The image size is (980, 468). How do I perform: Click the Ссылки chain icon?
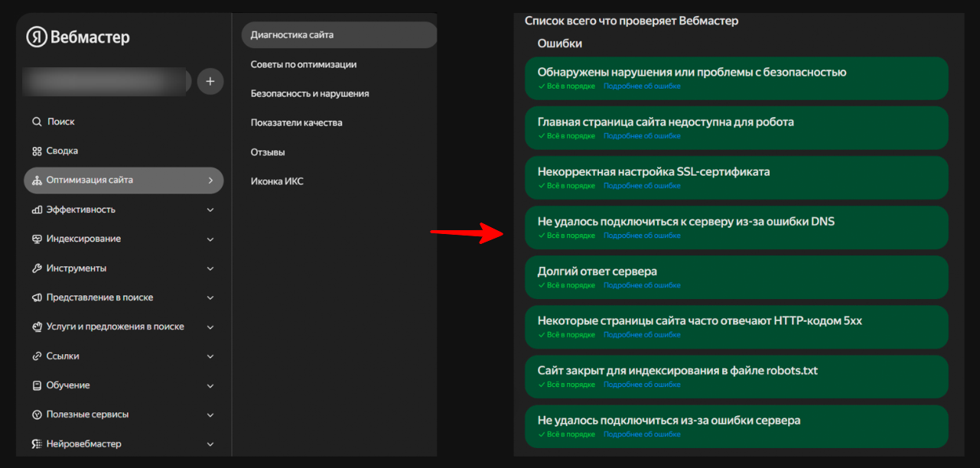click(37, 356)
